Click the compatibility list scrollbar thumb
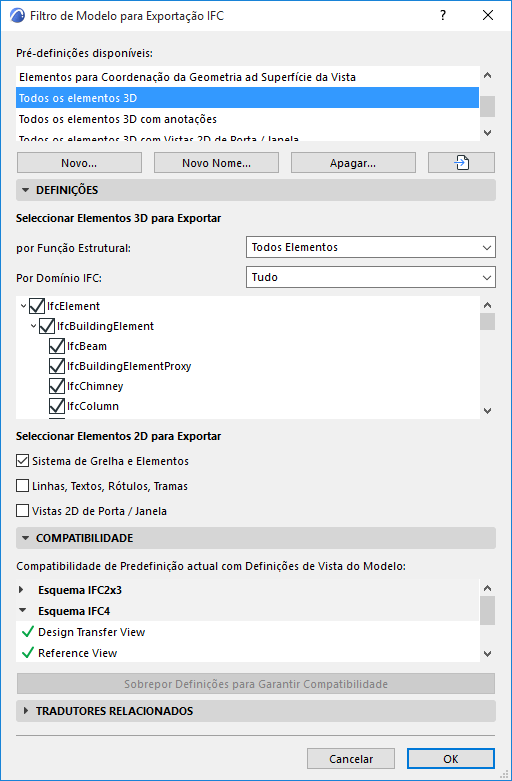Viewport: 512px width, 781px height. click(x=488, y=610)
